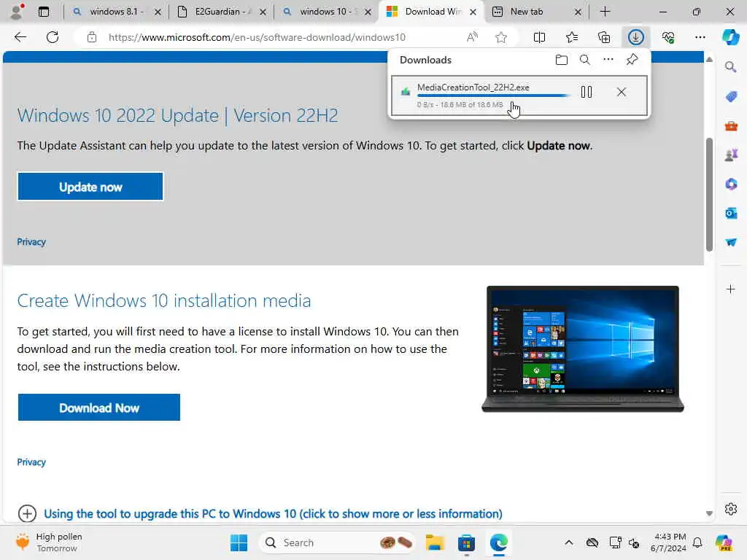Open Collections panel

(x=603, y=37)
